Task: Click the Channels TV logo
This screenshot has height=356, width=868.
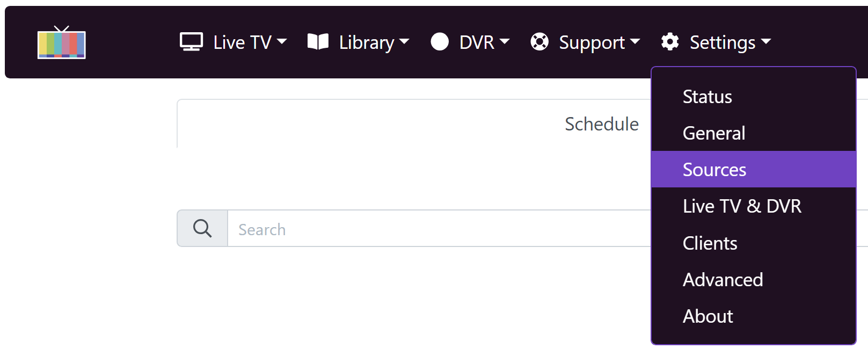Action: pos(61,43)
